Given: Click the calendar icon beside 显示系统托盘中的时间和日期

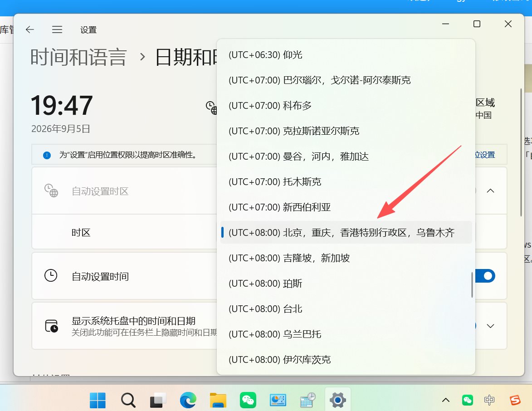Looking at the screenshot, I should pyautogui.click(x=51, y=326).
